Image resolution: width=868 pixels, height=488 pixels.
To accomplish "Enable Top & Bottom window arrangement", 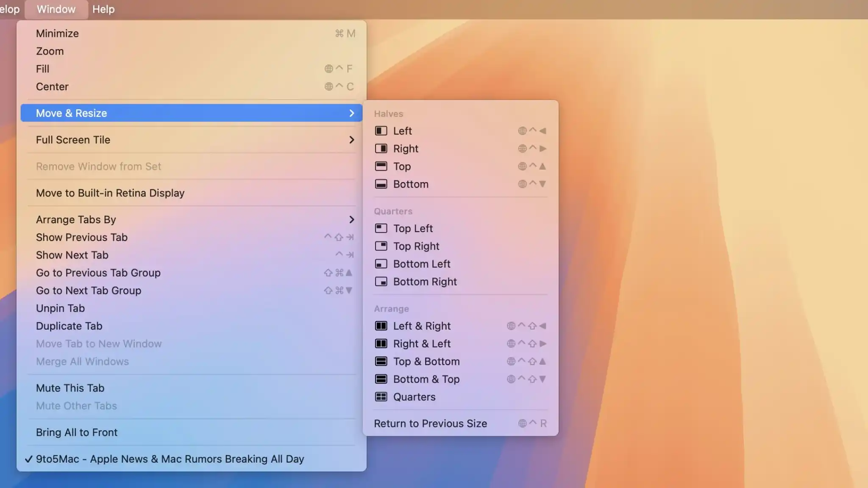I will coord(426,361).
